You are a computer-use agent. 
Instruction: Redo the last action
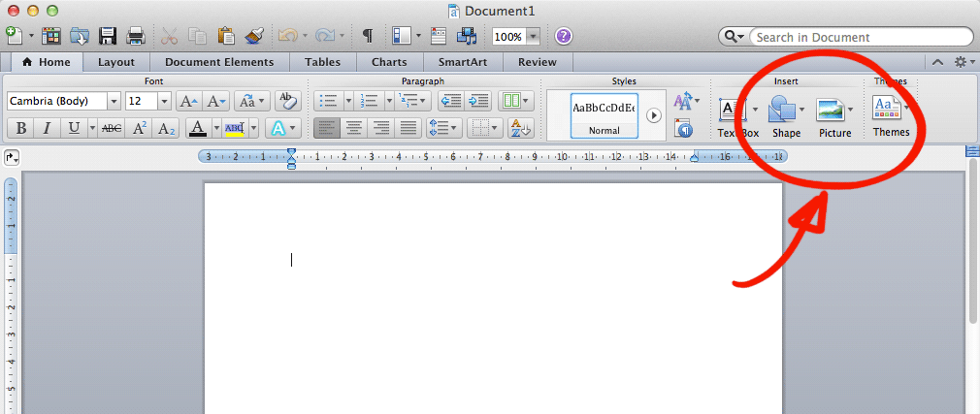point(325,36)
